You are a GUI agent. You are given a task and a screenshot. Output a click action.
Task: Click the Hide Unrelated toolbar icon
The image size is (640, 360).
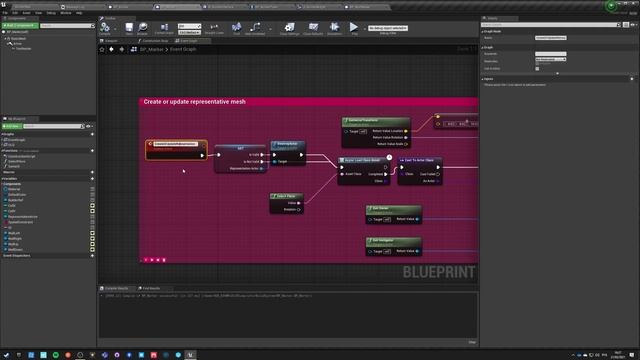coord(255,28)
